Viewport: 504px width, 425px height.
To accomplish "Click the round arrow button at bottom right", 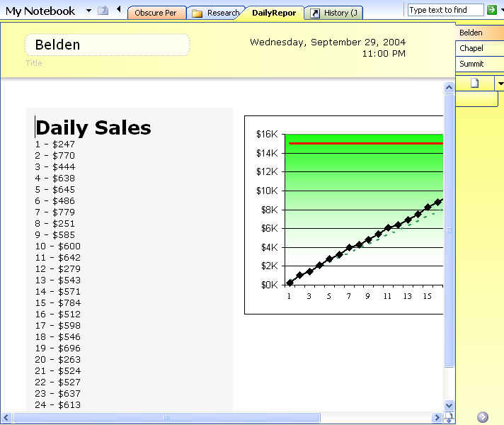I will (483, 417).
